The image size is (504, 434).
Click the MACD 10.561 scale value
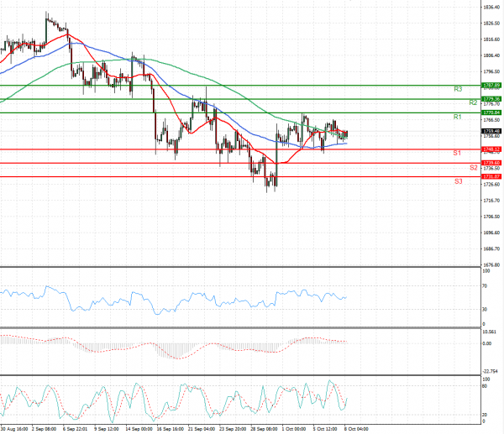489,332
